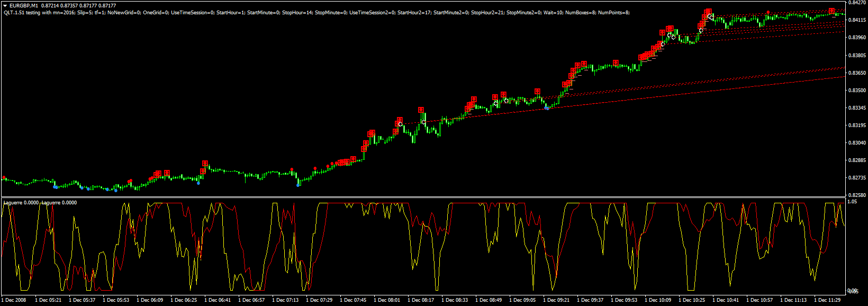Click the 1 Dec 08:49 time label

coord(489,300)
